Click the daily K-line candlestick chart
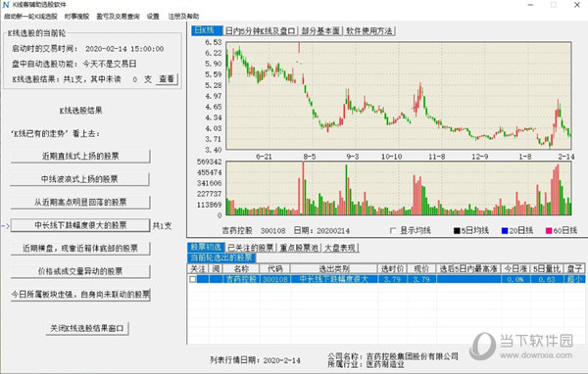The width and height of the screenshot is (588, 374). pyautogui.click(x=399, y=96)
